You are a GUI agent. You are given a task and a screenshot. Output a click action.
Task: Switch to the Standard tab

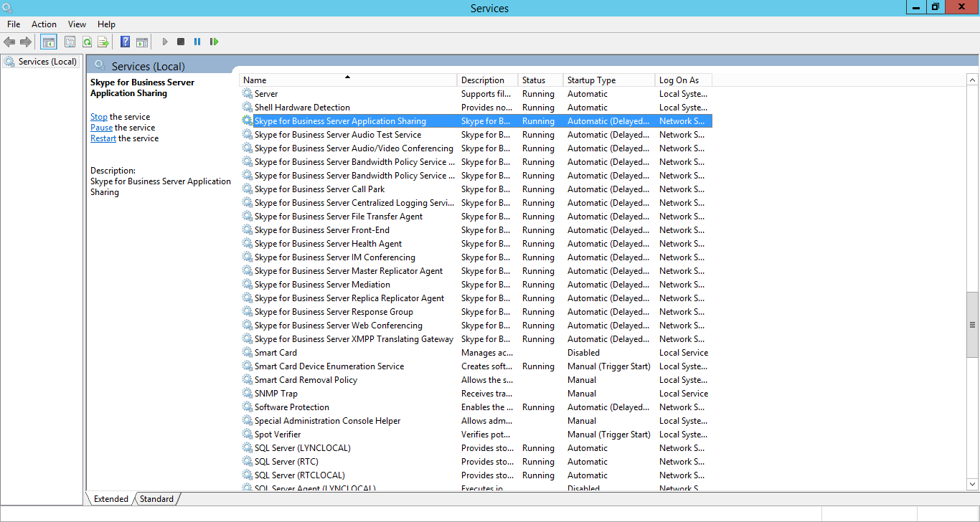tap(156, 499)
